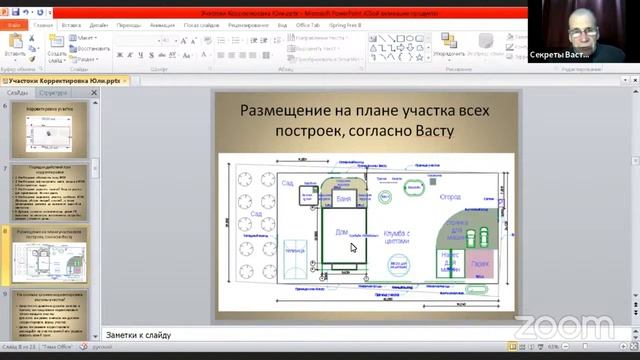The height and width of the screenshot is (360, 640).
Task: Click the Redo icon in quick access toolbar
Action: pyautogui.click(x=40, y=12)
